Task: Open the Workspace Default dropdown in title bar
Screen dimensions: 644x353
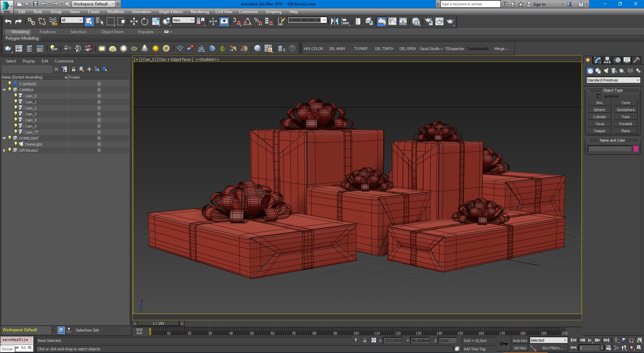Action: click(94, 4)
